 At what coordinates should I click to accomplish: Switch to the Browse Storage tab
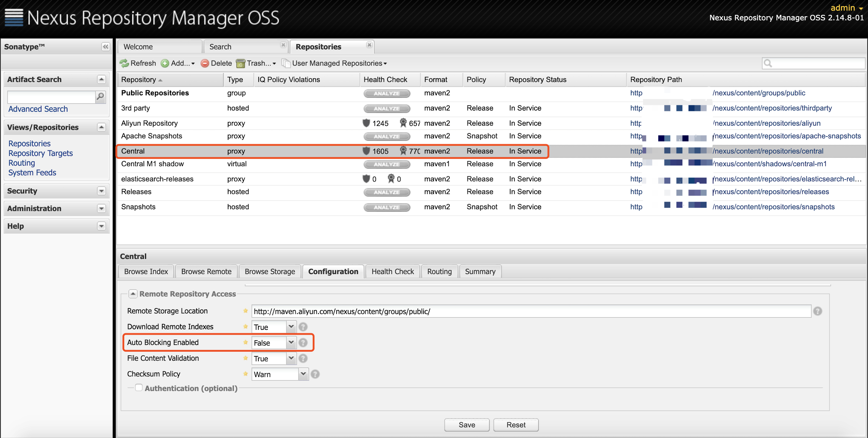(x=270, y=271)
